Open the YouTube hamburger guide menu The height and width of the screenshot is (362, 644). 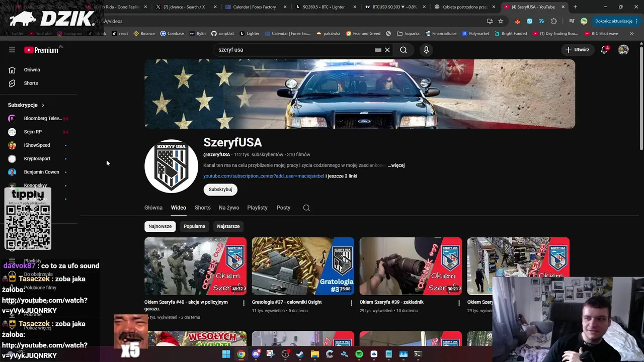[x=12, y=50]
